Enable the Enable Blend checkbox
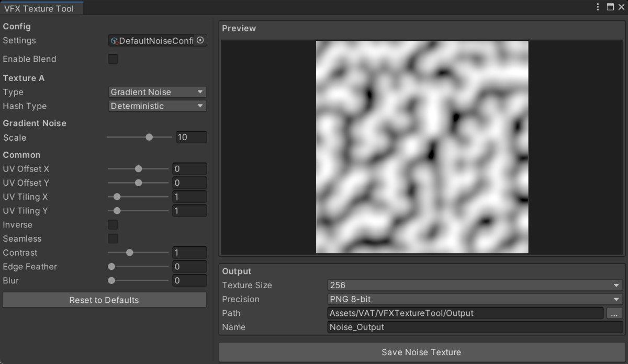The image size is (628, 364). click(x=113, y=59)
